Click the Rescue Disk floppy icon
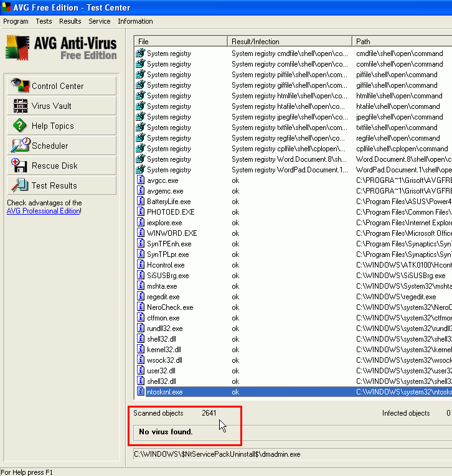 19,166
